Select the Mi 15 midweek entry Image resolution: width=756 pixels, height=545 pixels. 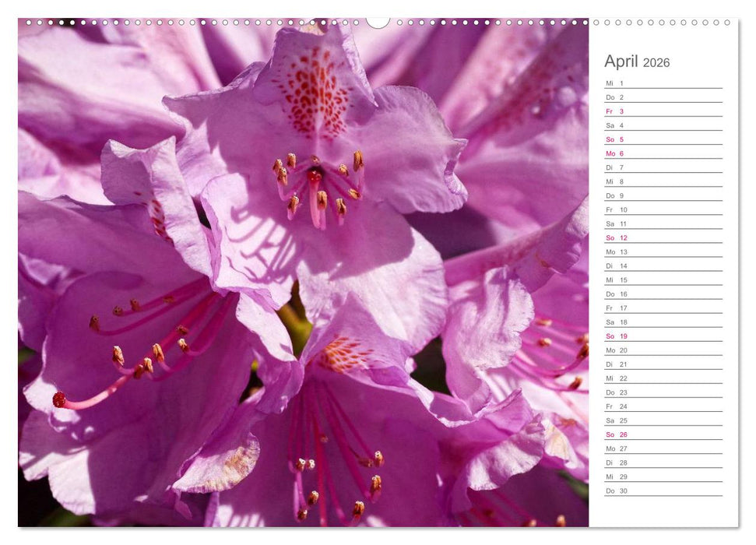(x=615, y=280)
